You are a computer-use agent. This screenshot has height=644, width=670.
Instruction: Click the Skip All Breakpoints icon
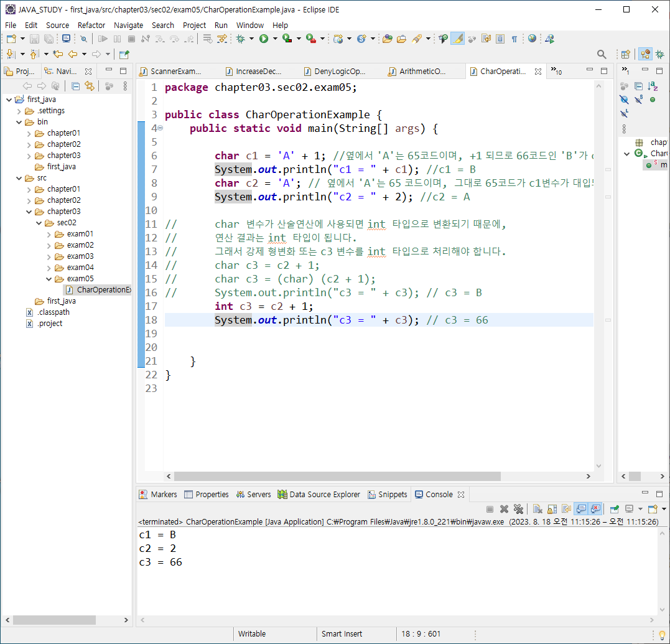(84, 39)
